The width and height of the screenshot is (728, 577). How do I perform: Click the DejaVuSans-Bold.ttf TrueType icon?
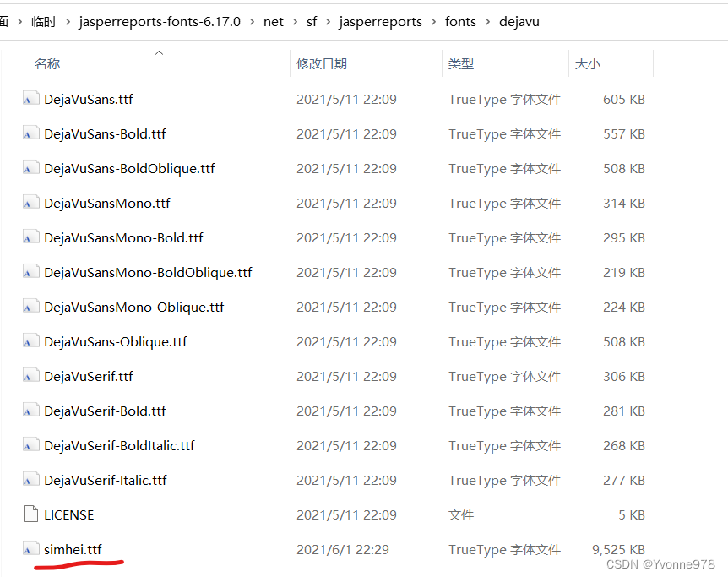coord(30,133)
